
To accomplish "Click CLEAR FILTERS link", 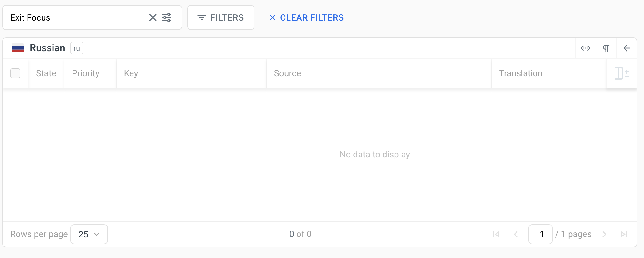I will coord(306,17).
